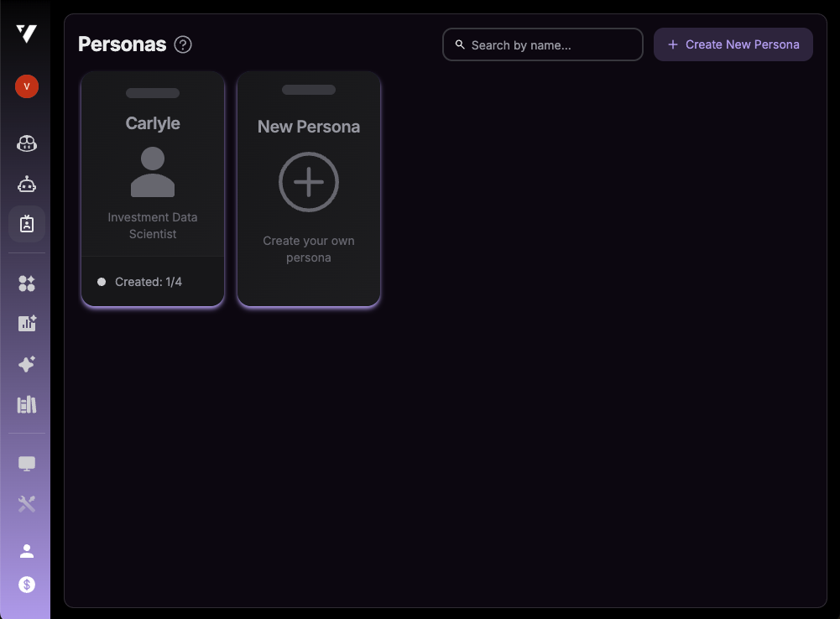Screen dimensions: 840x619
Task: Click the tools wrench icon in sidebar
Action: [x=26, y=503]
